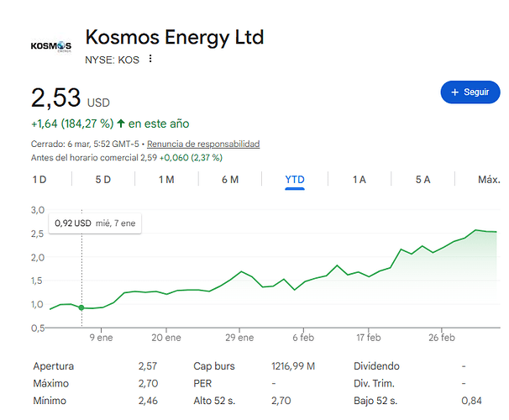Switch to the 6 M range tab
Screen dimensions: 509x420
pos(230,180)
